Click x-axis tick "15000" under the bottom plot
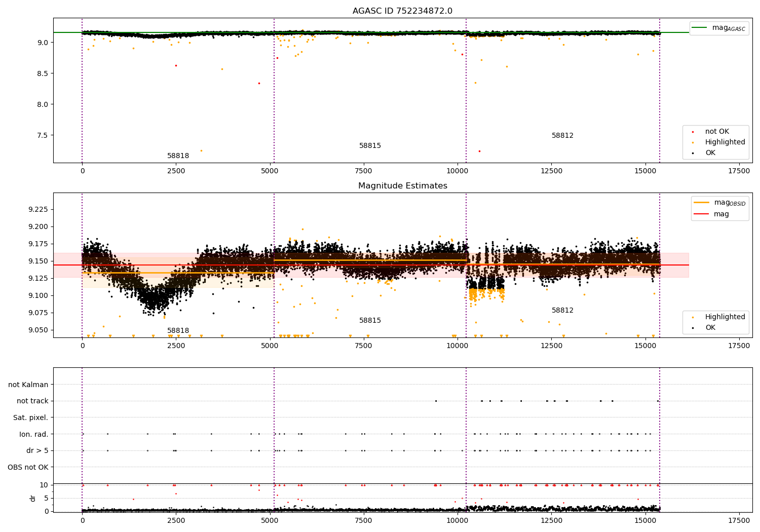This screenshot has height=532, width=760. pos(645,520)
